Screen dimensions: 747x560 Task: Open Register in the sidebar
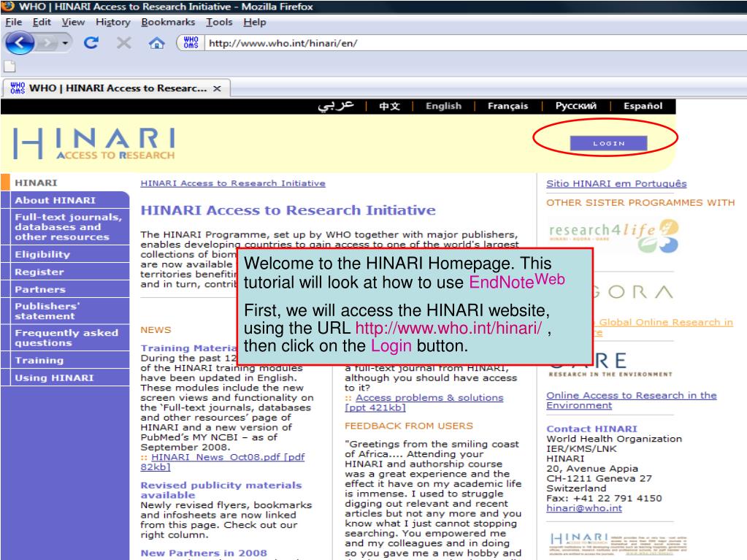[65, 272]
